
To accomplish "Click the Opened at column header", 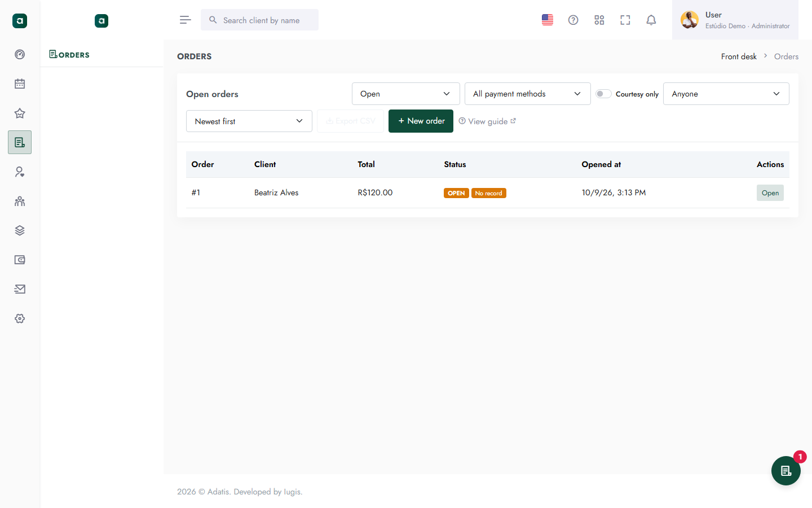I will [x=601, y=164].
